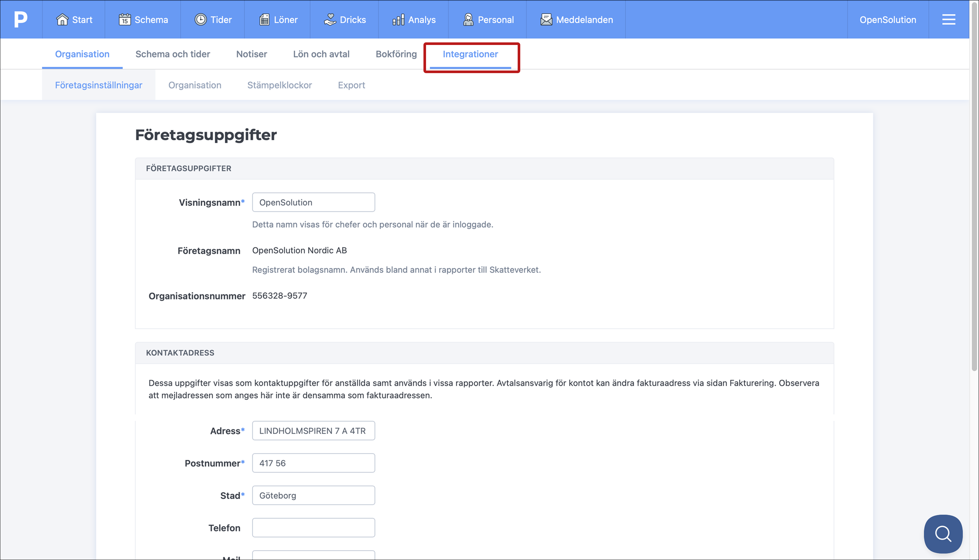979x560 pixels.
Task: Open Analys in the top navigation
Action: [414, 20]
